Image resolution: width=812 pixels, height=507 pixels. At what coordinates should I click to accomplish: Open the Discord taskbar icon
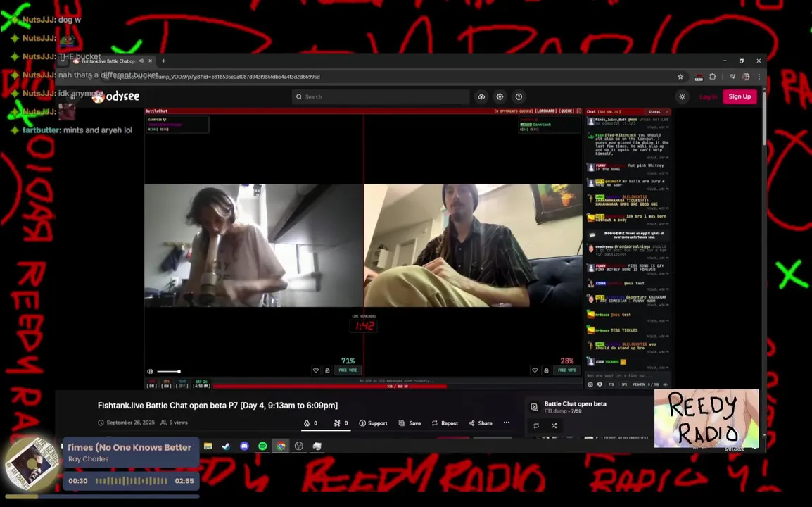point(244,446)
